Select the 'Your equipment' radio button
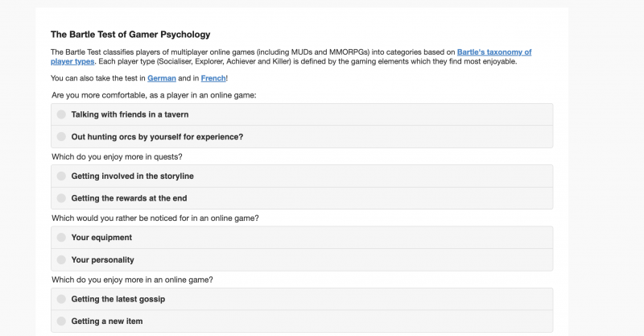Viewport: 644px width, 336px height. 61,238
